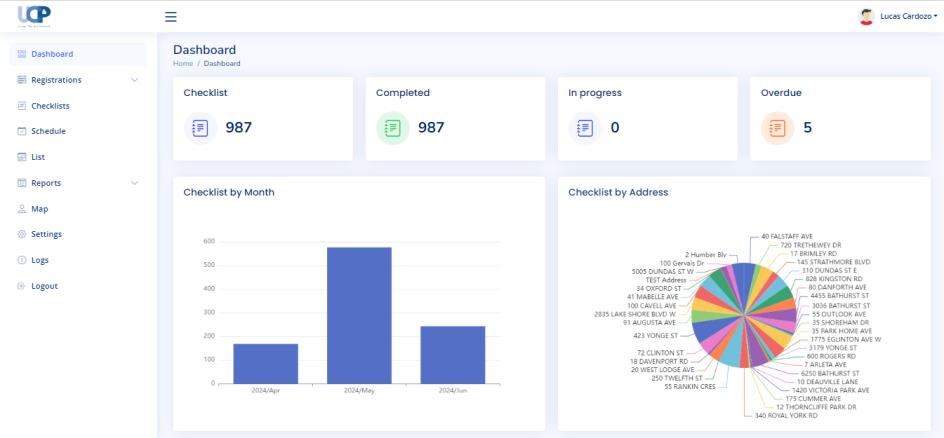
Task: Click the 3179 YONGE ST label
Action: click(833, 348)
